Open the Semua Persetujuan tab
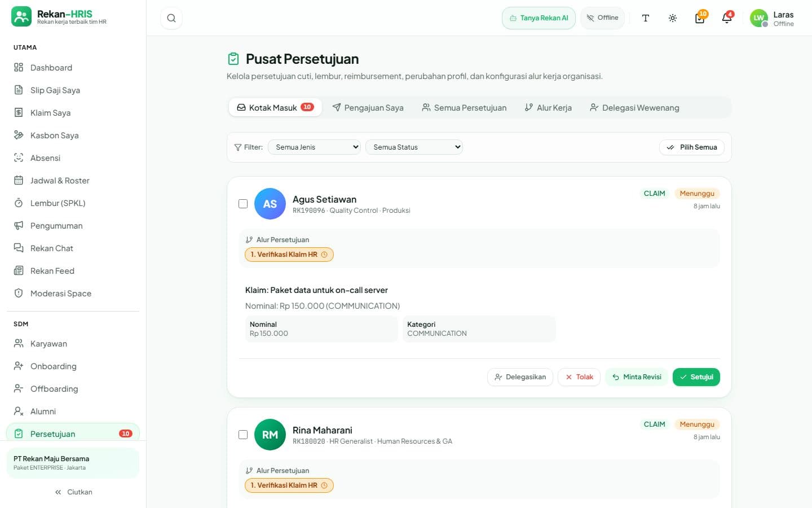Screen dimensions: 812x508 (464, 107)
